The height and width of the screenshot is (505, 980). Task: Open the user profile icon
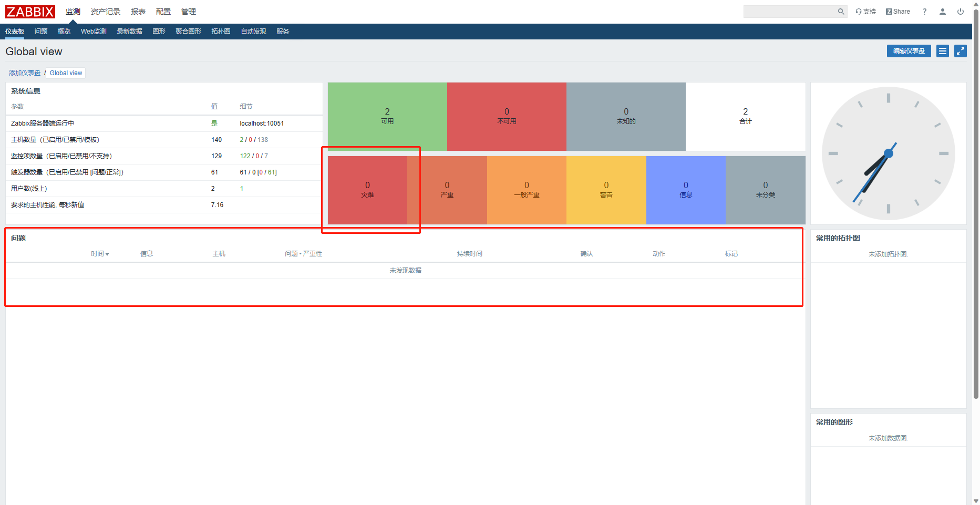943,12
